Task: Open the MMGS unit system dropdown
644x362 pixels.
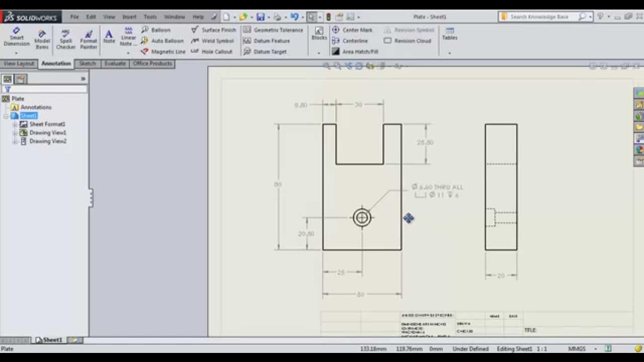Action: point(595,348)
